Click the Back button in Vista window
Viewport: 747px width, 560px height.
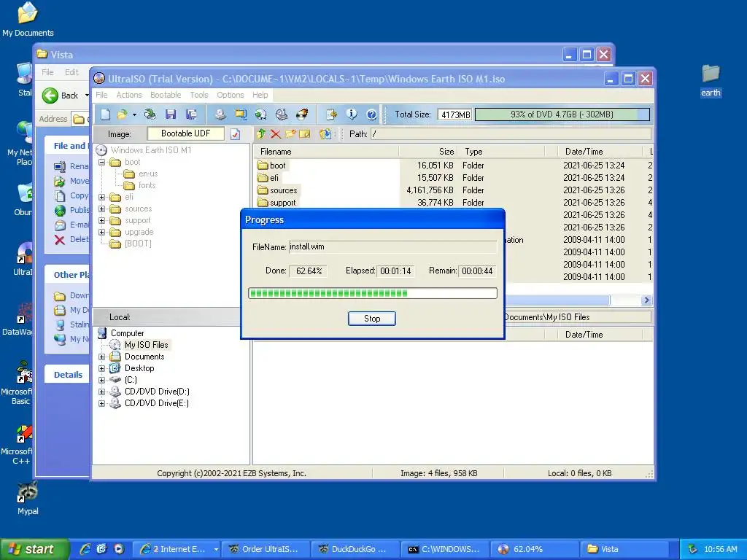point(61,96)
